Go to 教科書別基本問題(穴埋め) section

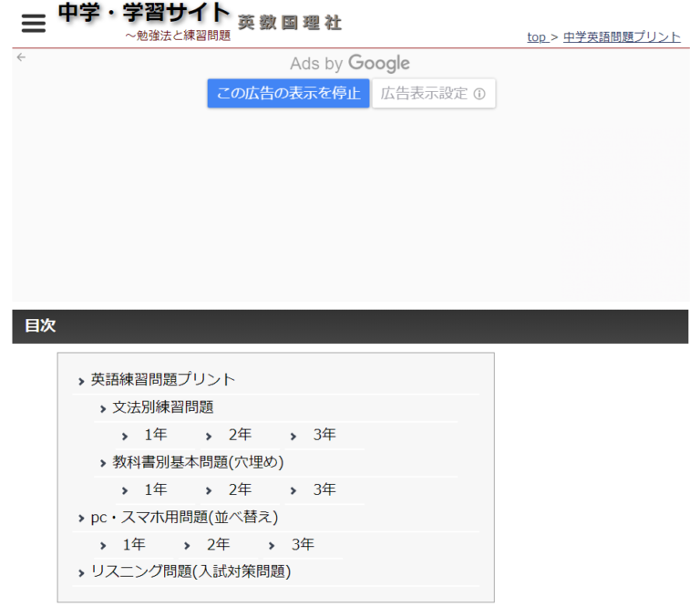pyautogui.click(x=198, y=462)
